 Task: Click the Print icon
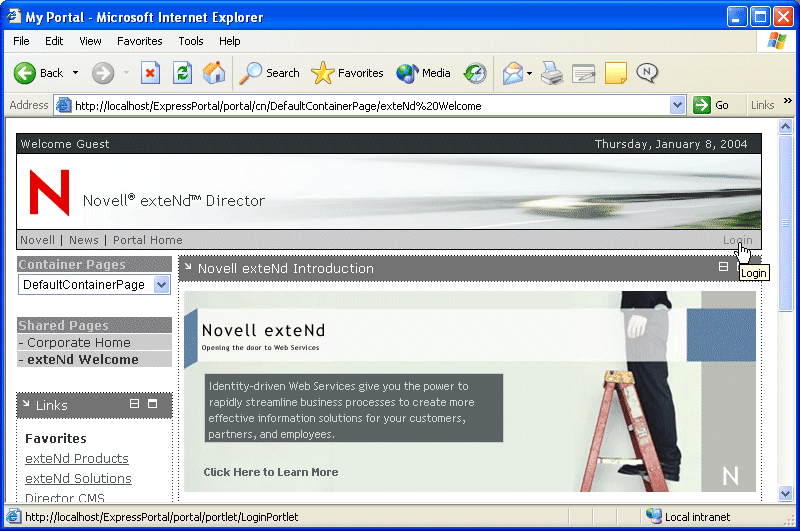pos(552,73)
